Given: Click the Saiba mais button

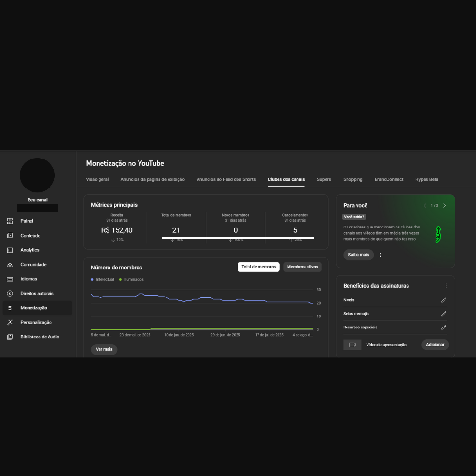Looking at the screenshot, I should pos(358,255).
